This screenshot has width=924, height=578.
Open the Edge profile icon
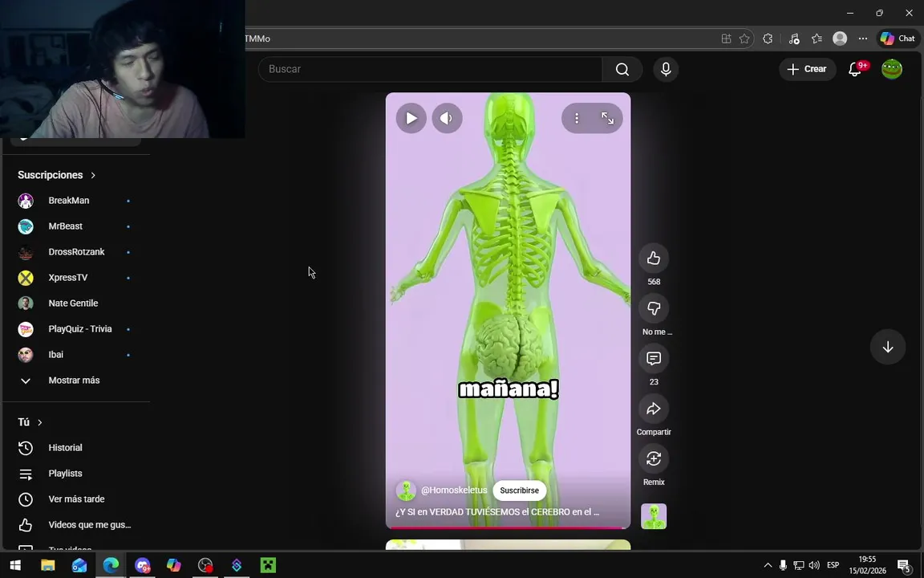(x=840, y=39)
